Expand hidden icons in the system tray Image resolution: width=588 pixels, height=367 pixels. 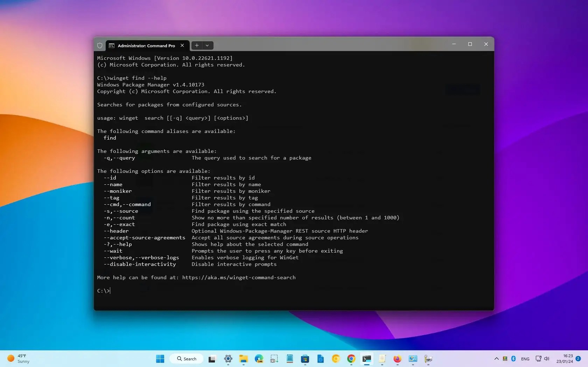click(496, 359)
